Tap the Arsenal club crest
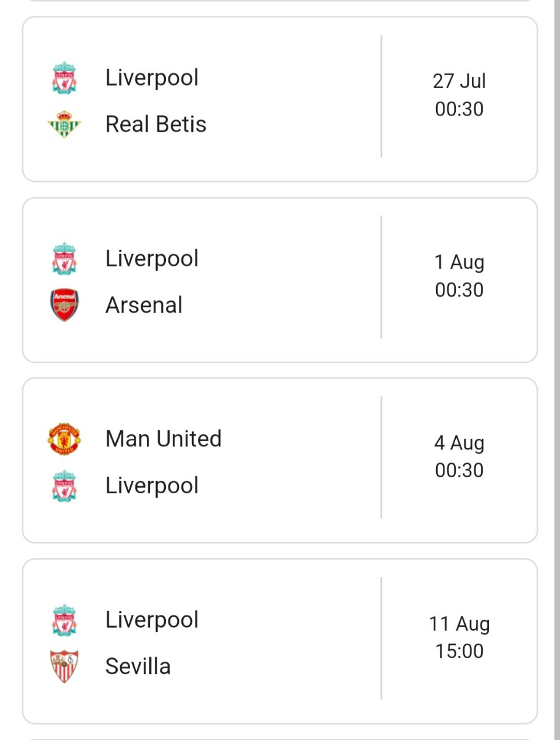The width and height of the screenshot is (560, 740). (x=64, y=305)
